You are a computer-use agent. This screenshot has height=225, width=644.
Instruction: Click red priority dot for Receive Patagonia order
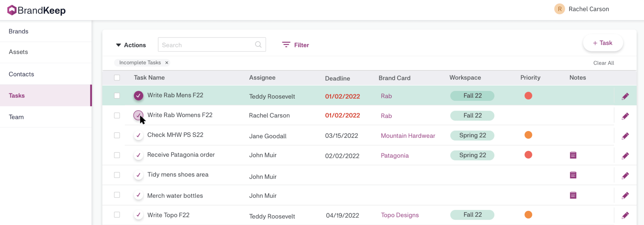click(x=528, y=155)
